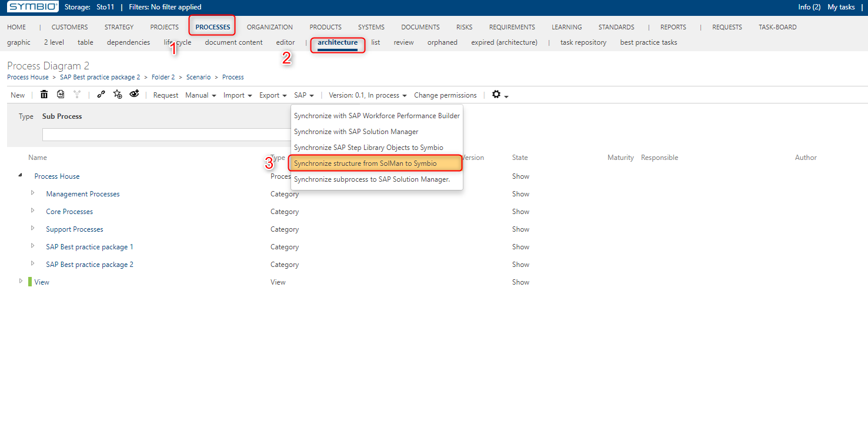
Task: Open the Import dropdown menu
Action: (238, 95)
